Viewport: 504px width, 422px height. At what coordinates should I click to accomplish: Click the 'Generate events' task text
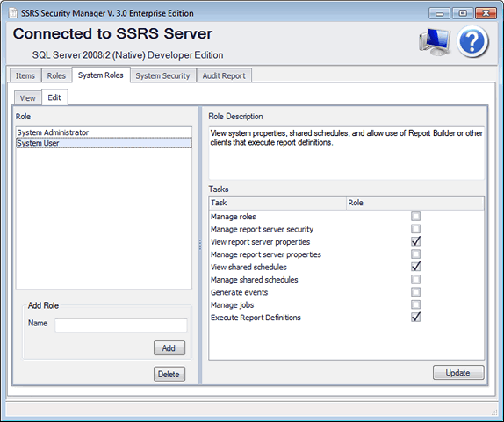pos(239,292)
